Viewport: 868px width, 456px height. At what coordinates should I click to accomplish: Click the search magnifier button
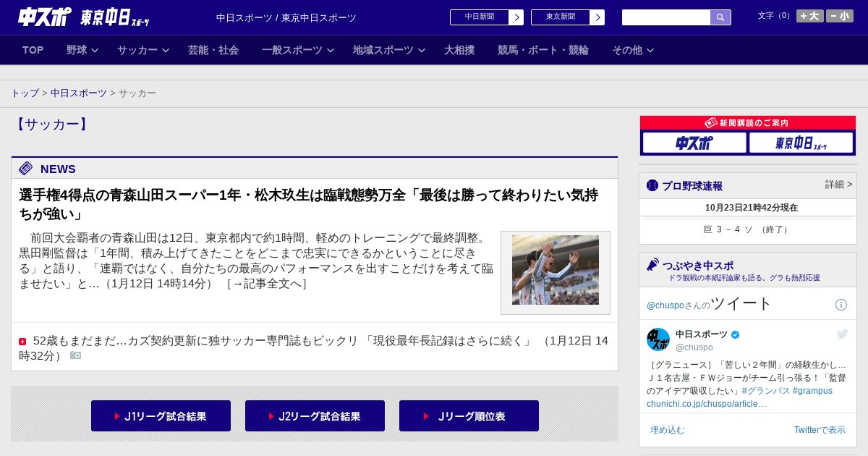point(720,17)
